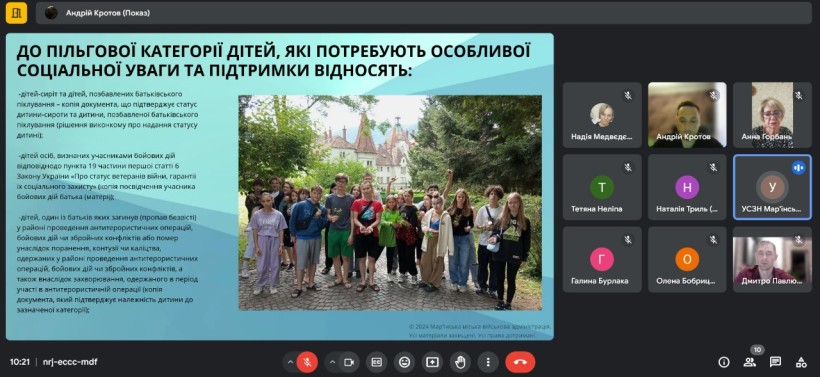Open the emoji reactions picker

(x=404, y=362)
